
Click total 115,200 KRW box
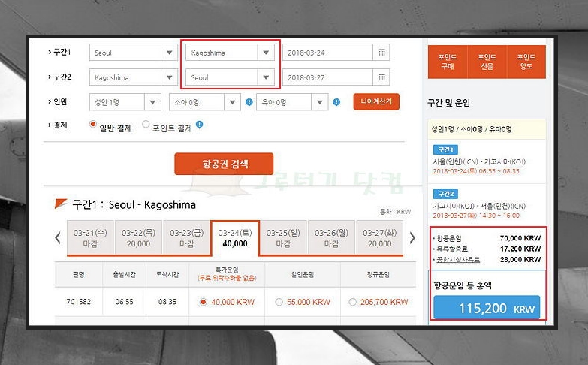(x=487, y=308)
